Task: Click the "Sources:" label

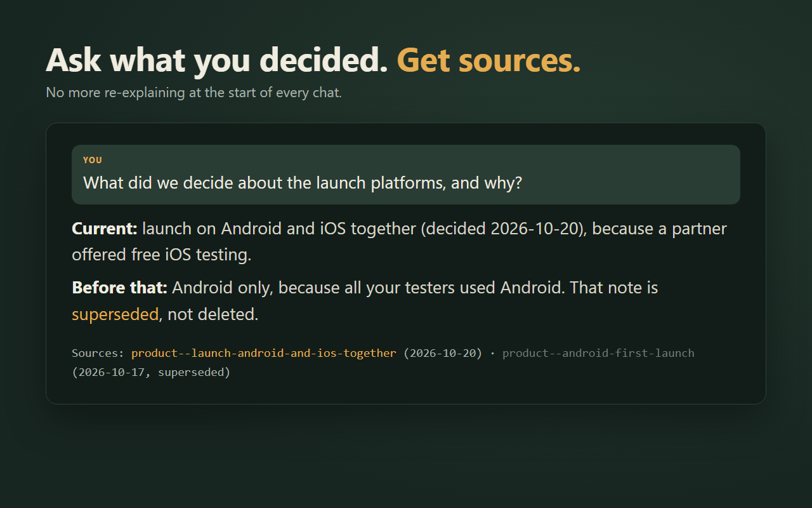Action: tap(98, 353)
